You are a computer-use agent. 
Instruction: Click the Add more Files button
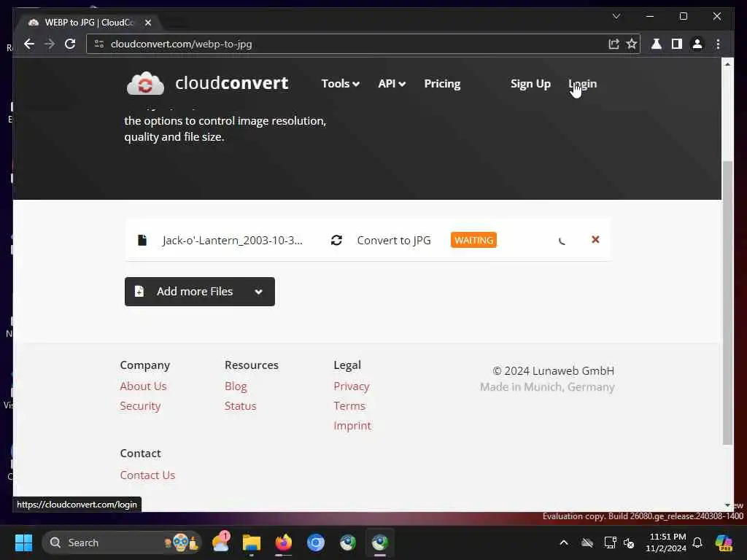(x=200, y=292)
